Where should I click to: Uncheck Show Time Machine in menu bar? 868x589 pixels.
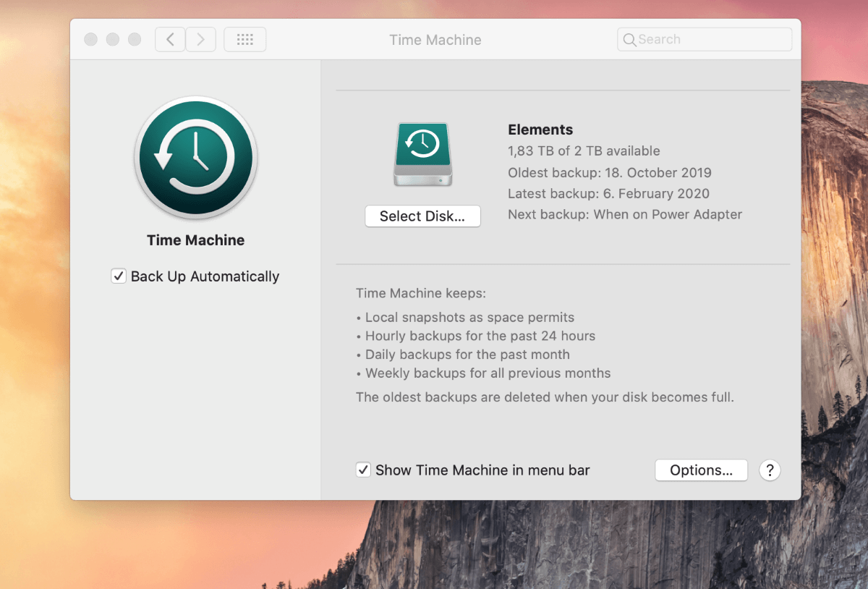pyautogui.click(x=363, y=470)
